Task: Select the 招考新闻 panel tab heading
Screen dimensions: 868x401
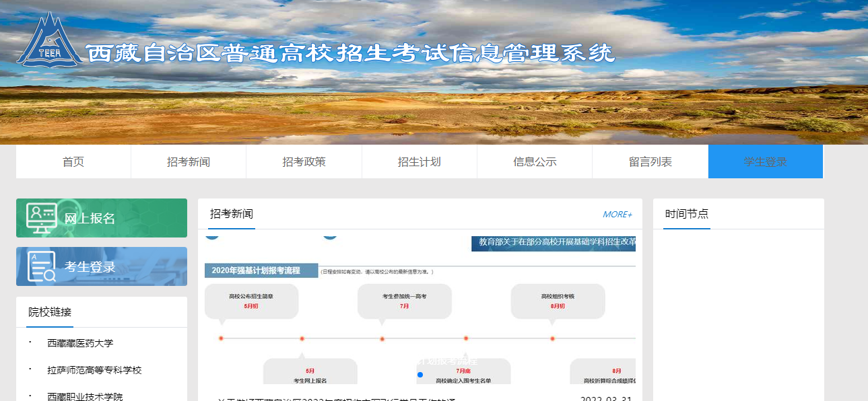Action: click(231, 214)
